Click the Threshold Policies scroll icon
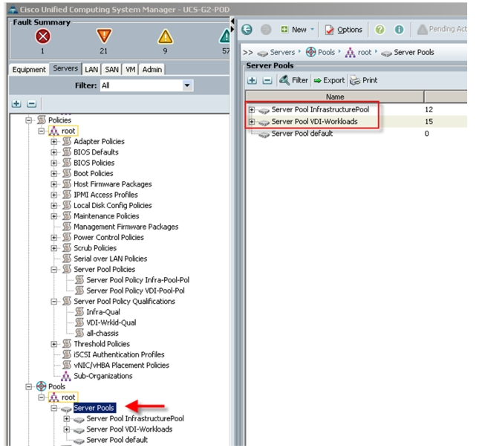The width and height of the screenshot is (482, 448). tap(67, 343)
